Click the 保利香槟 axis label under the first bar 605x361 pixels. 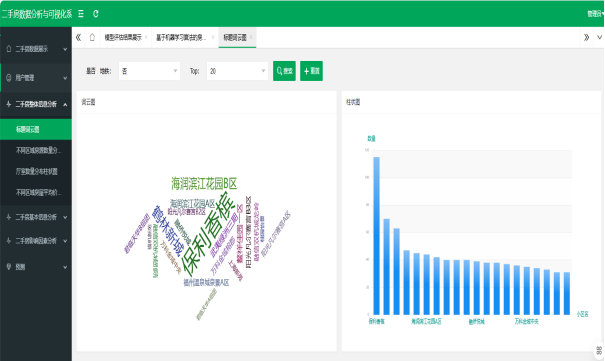[377, 321]
